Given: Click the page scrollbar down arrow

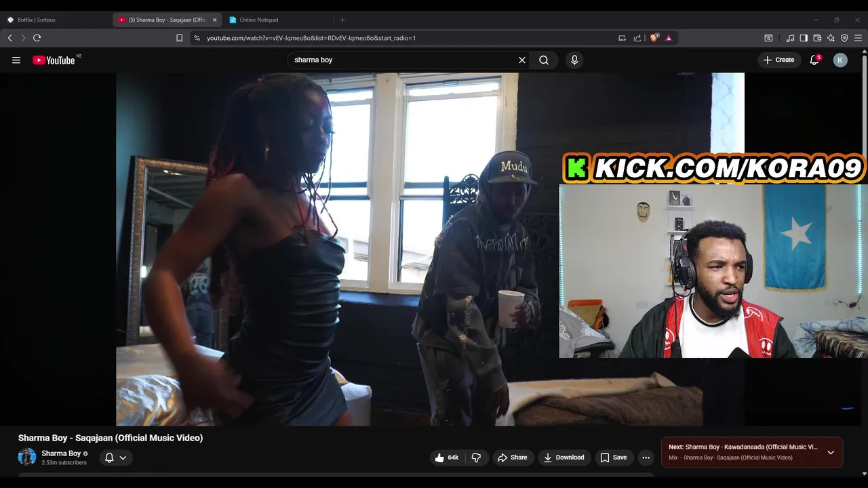Looking at the screenshot, I should 864,474.
